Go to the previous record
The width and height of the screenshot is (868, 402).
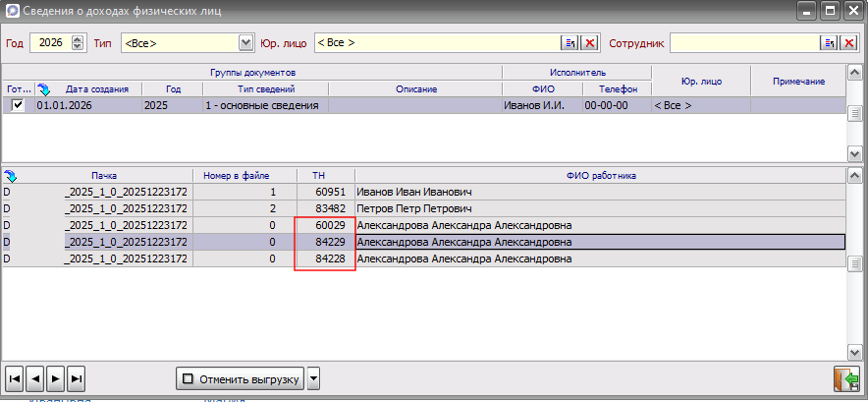click(x=35, y=378)
